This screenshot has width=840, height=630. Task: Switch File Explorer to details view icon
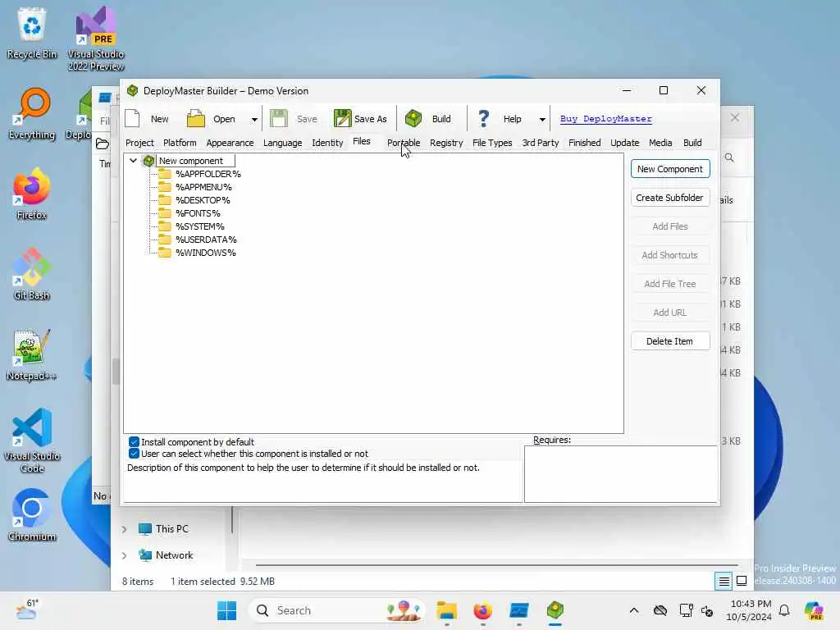coord(724,582)
